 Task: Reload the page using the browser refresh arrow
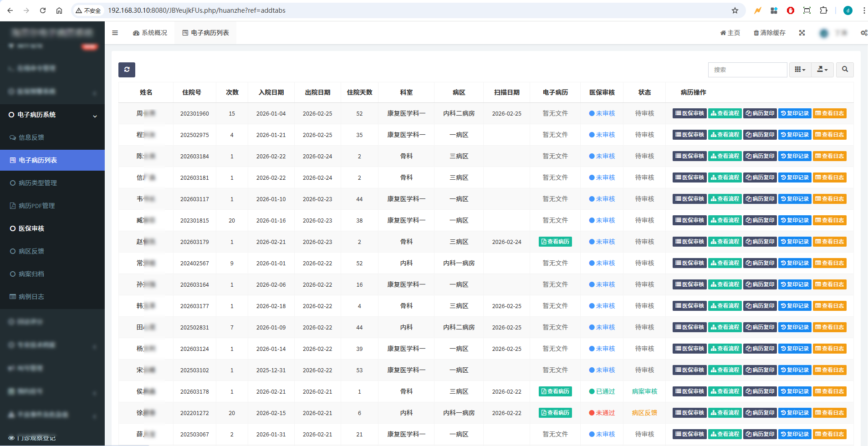coord(43,10)
